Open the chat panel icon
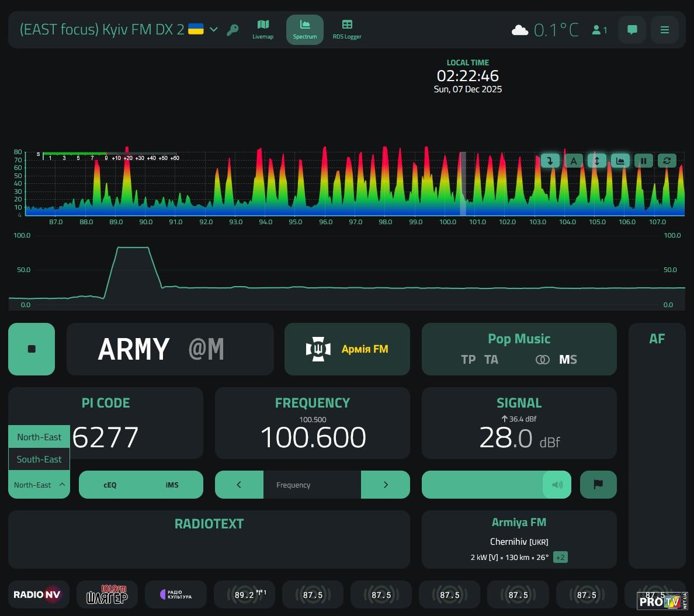This screenshot has height=616, width=694. (631, 30)
